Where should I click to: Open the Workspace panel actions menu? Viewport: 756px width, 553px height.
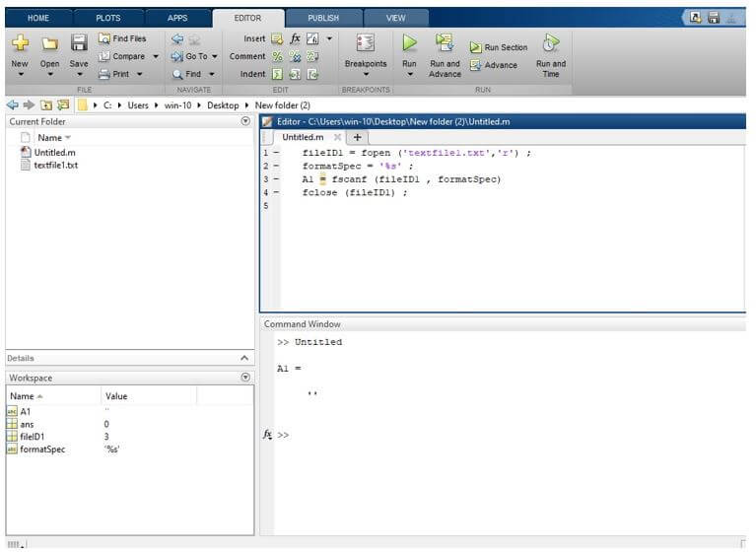click(x=245, y=378)
